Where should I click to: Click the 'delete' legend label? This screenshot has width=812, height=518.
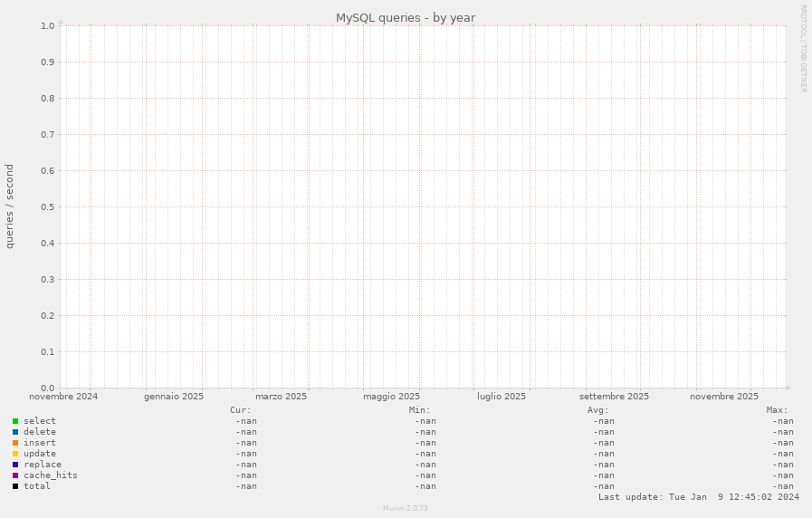pos(39,432)
